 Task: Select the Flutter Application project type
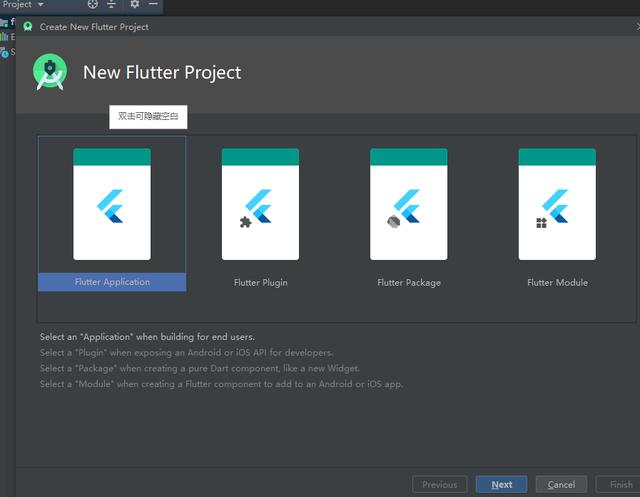112,213
